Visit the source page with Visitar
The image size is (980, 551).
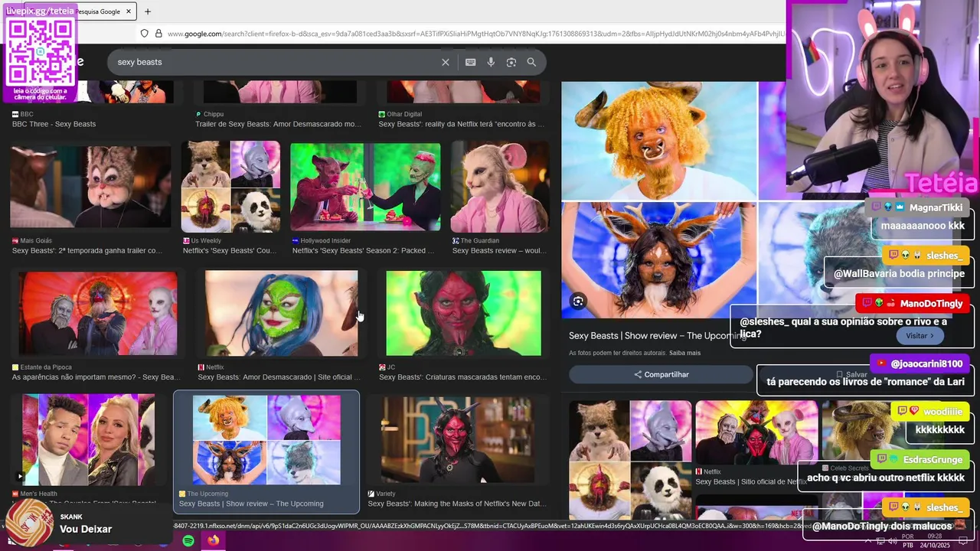920,336
